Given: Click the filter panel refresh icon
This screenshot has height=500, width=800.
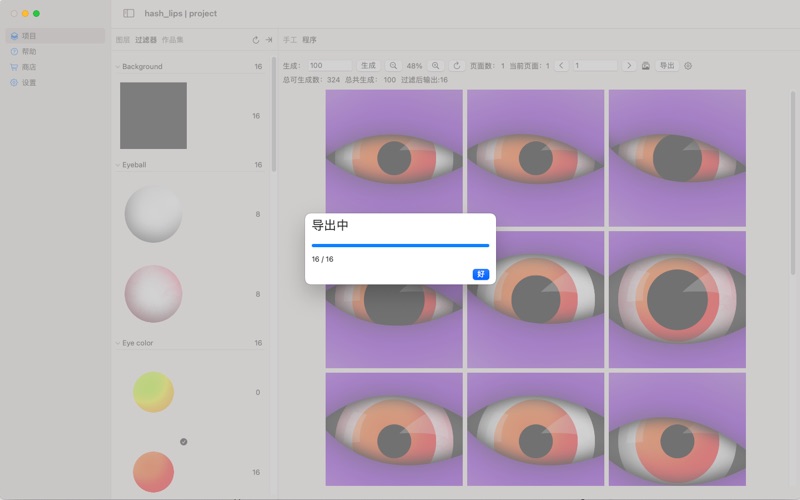Looking at the screenshot, I should [256, 41].
